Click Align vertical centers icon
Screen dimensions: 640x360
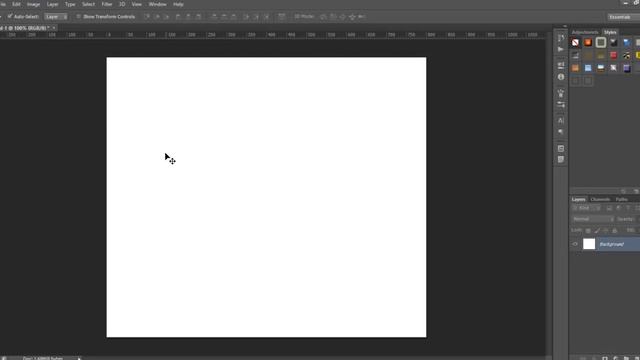tap(157, 17)
